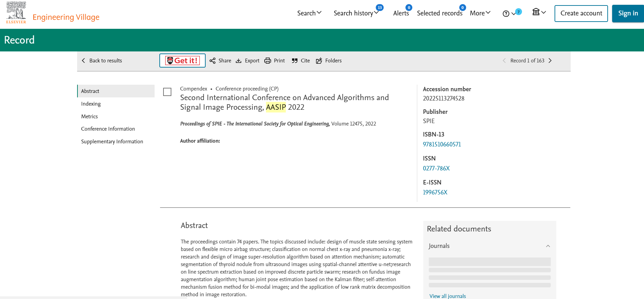
Task: Collapse the Journals section
Action: [548, 246]
